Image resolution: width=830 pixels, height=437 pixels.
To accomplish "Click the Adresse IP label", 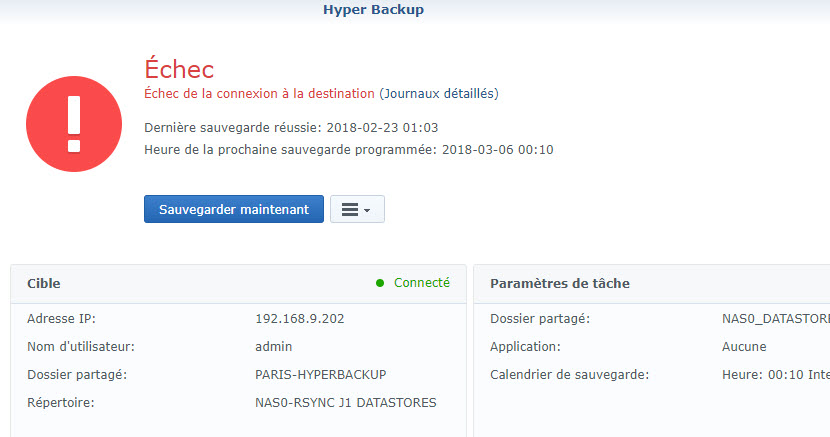I will [61, 319].
